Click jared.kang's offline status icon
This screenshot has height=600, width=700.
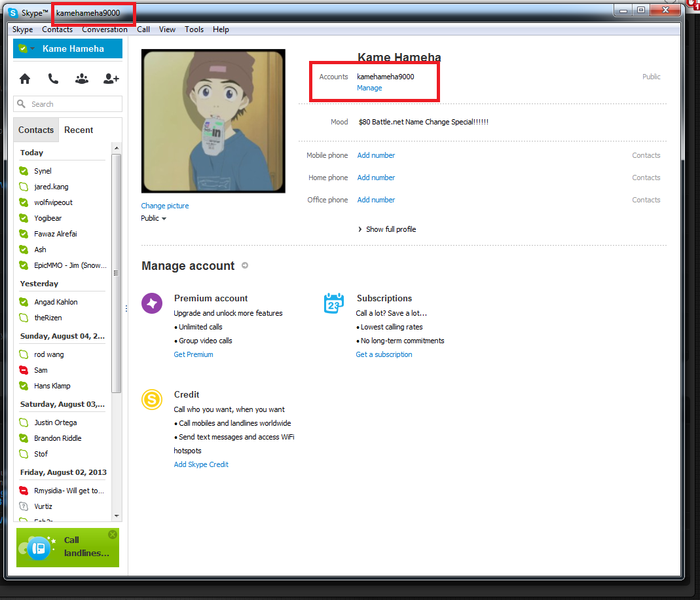pos(24,186)
